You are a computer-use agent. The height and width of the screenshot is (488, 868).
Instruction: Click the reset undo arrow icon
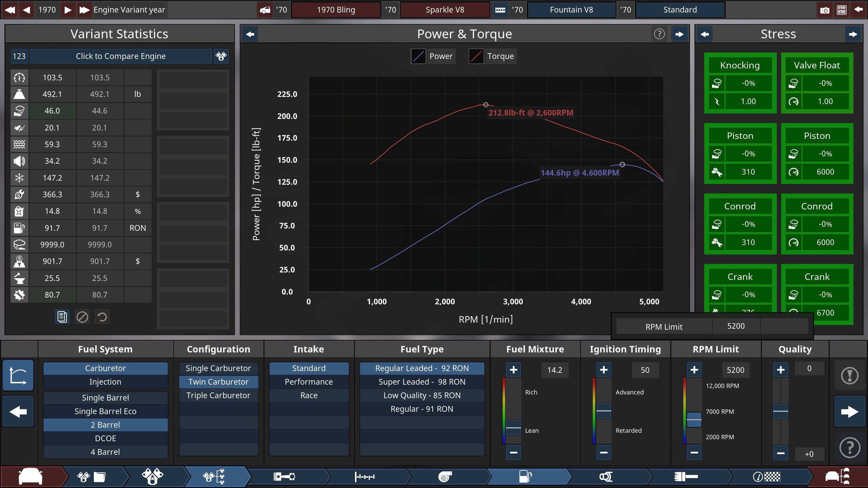pyautogui.click(x=102, y=317)
